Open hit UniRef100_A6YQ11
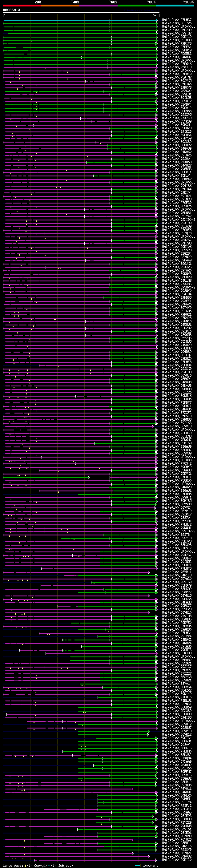 point(176,789)
